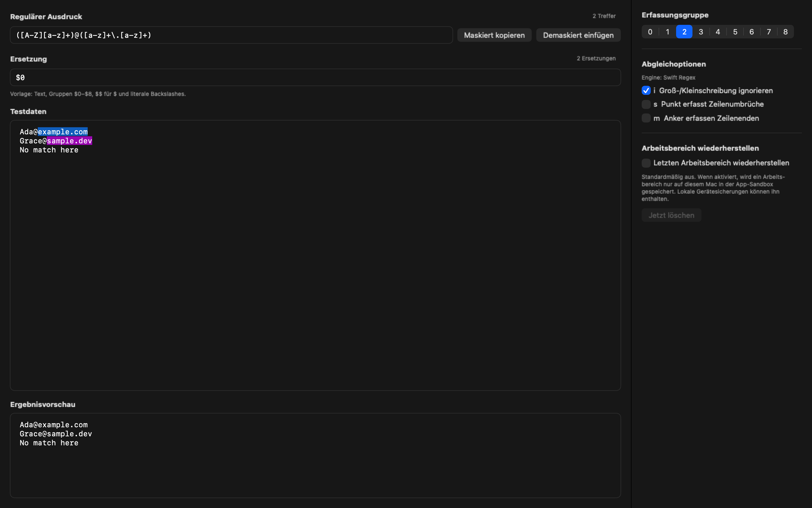Click 'No match here' in Testdaten
The height and width of the screenshot is (508, 812).
point(49,150)
